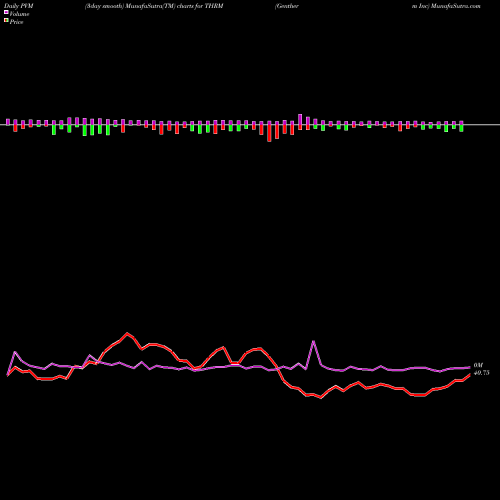The height and width of the screenshot is (500, 500).
Task: Click the Price legend color swatch
Action: (6, 21)
